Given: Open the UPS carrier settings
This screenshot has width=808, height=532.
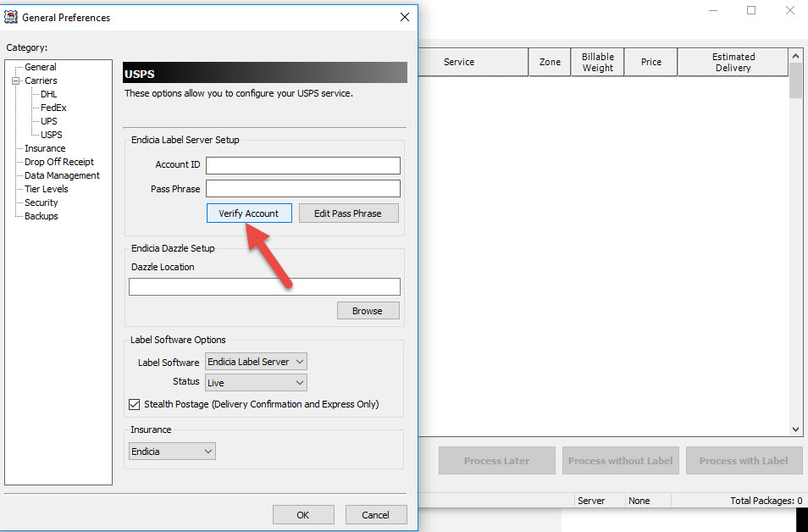Looking at the screenshot, I should coord(49,121).
